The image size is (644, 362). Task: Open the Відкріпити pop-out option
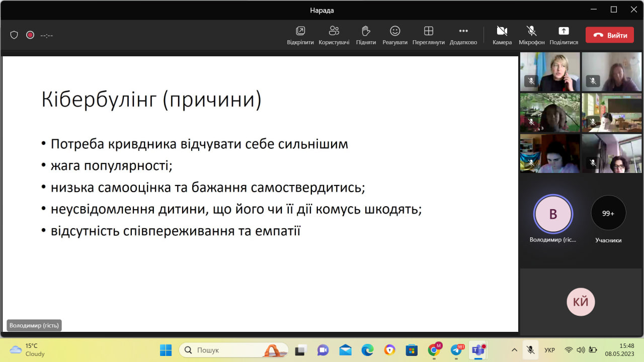(300, 35)
